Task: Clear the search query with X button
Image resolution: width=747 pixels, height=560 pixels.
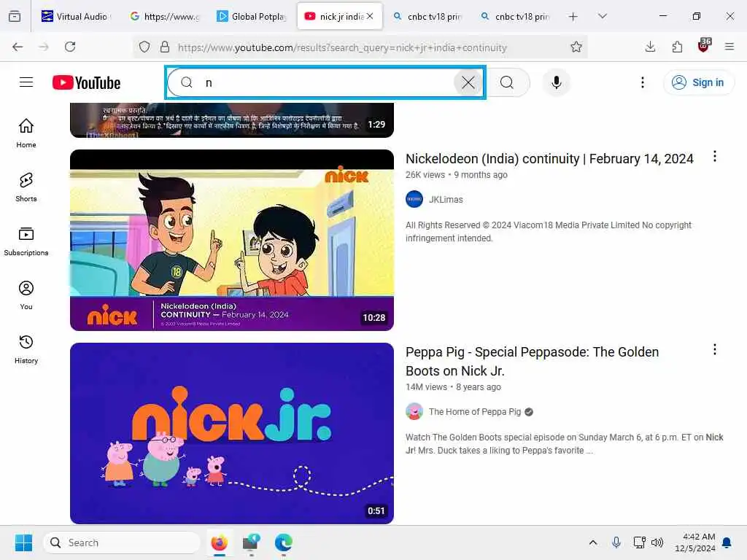Action: pos(468,82)
